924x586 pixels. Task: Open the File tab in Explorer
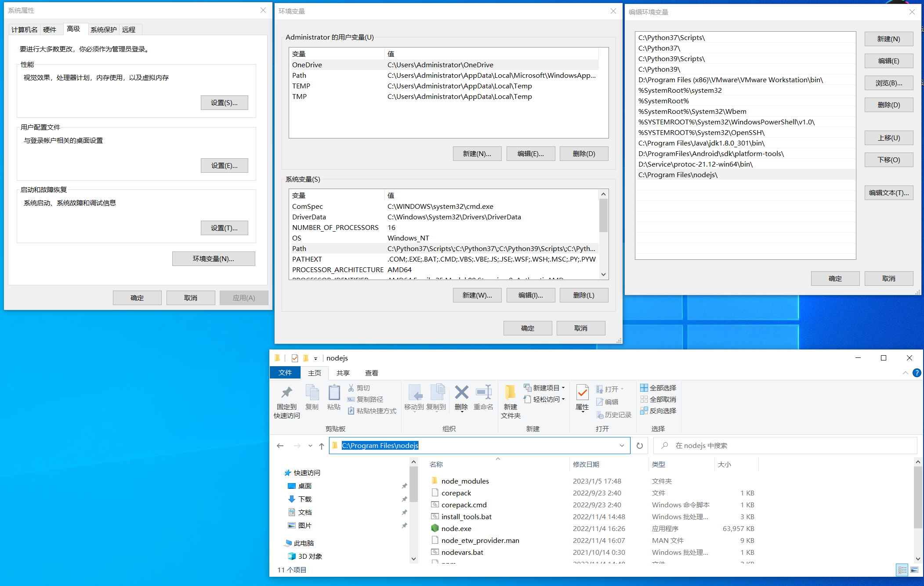click(285, 372)
